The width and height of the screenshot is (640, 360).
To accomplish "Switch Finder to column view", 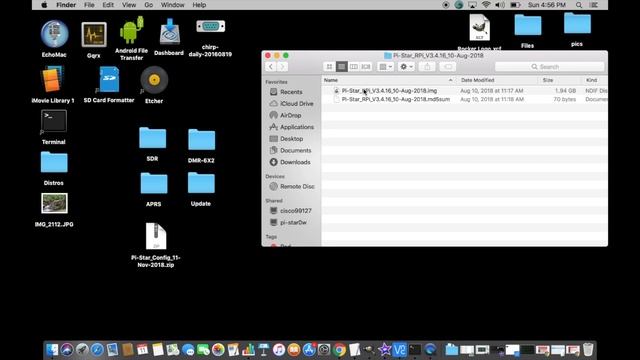I will click(x=353, y=67).
